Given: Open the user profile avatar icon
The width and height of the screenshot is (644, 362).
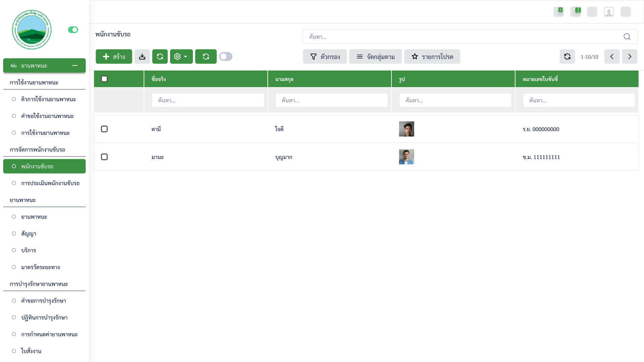Looking at the screenshot, I should [609, 12].
